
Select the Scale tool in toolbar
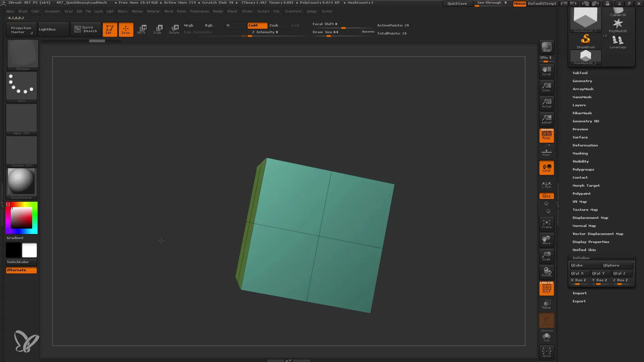157,29
